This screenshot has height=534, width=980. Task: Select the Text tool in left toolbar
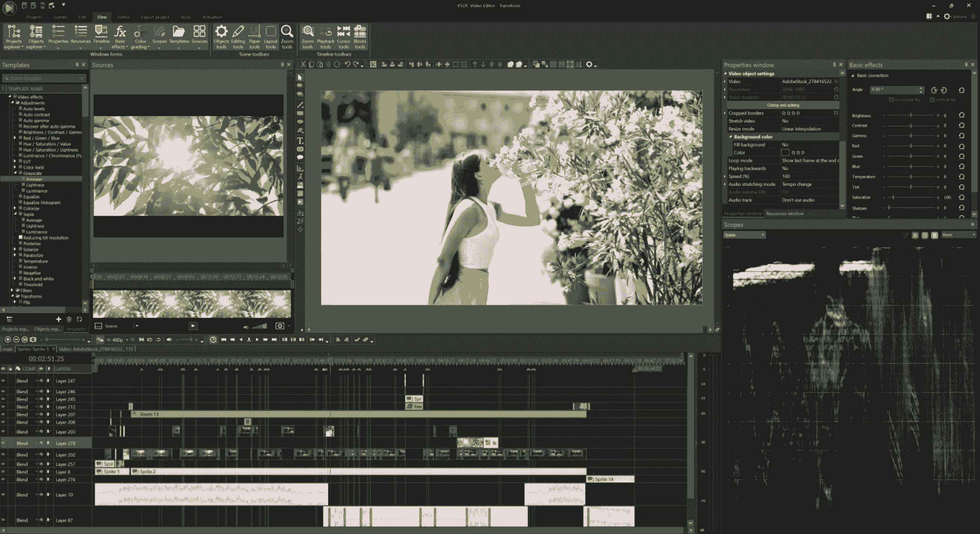point(300,141)
